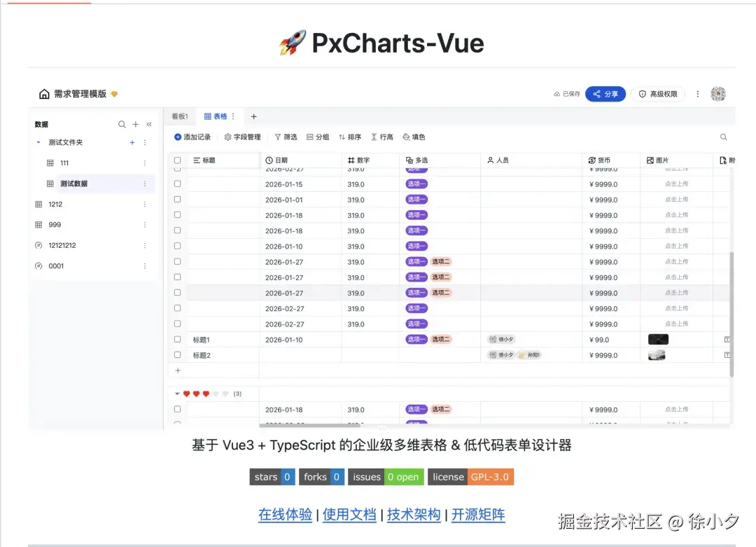This screenshot has width=756, height=547.
Task: Check the 2026-01-01 row checkbox
Action: point(177,199)
